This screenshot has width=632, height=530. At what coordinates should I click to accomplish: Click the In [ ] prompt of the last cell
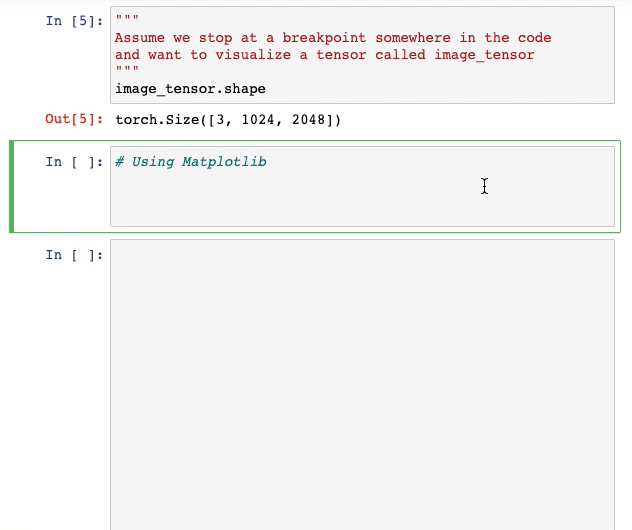point(74,255)
